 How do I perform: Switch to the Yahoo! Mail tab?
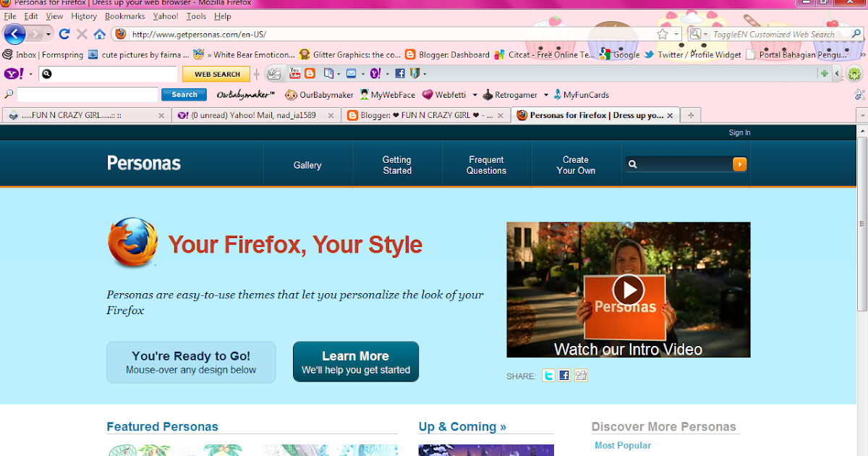pos(257,115)
